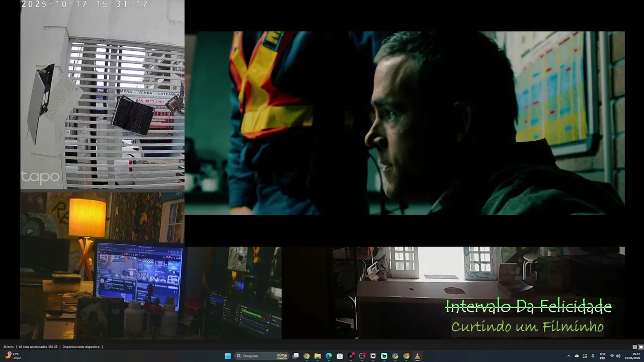Viewport: 644px width, 362px height.
Task: Open the network status tray icon
Action: [x=612, y=356]
